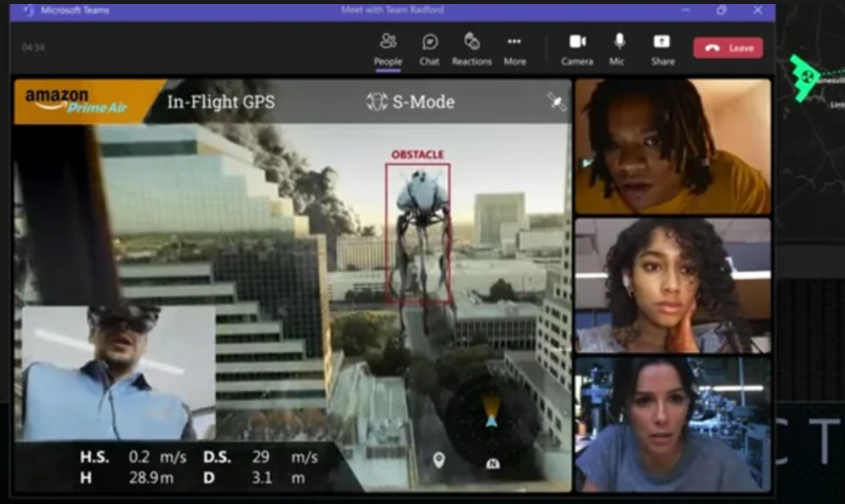Select the participant wearing a white earbud
Image resolution: width=845 pixels, height=504 pixels.
(x=673, y=286)
